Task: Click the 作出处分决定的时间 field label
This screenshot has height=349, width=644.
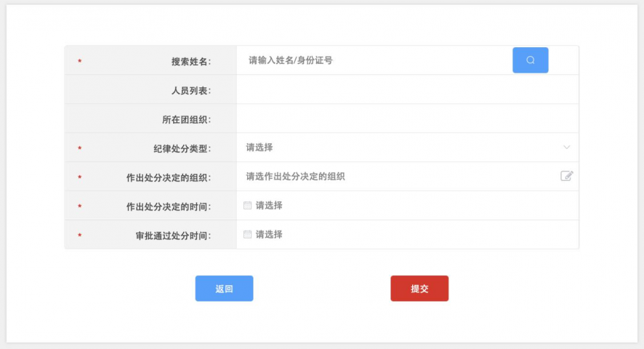Action: 168,207
